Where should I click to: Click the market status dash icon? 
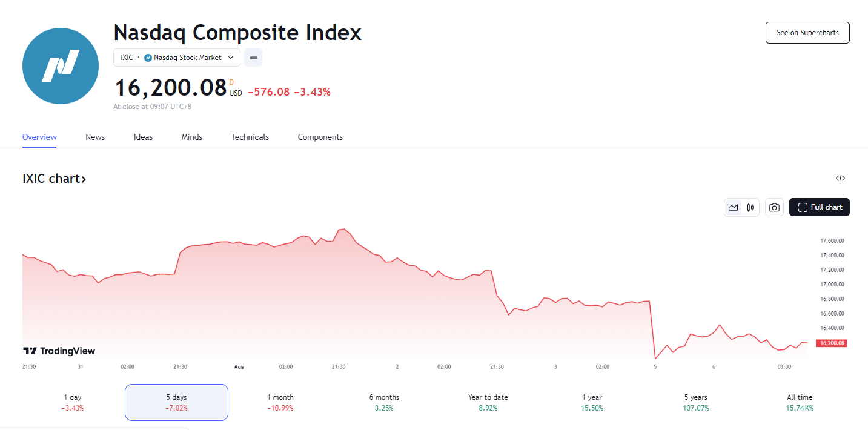coord(253,58)
